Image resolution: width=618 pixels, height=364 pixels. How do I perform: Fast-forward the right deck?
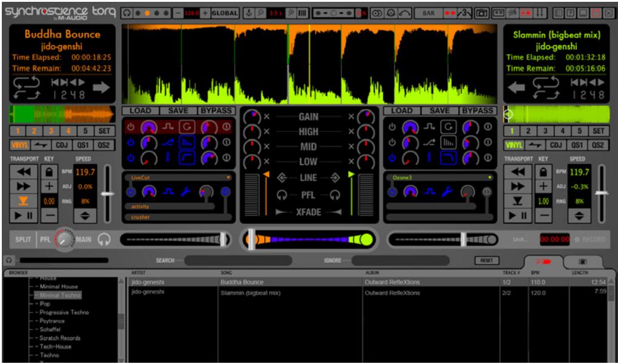click(x=518, y=187)
